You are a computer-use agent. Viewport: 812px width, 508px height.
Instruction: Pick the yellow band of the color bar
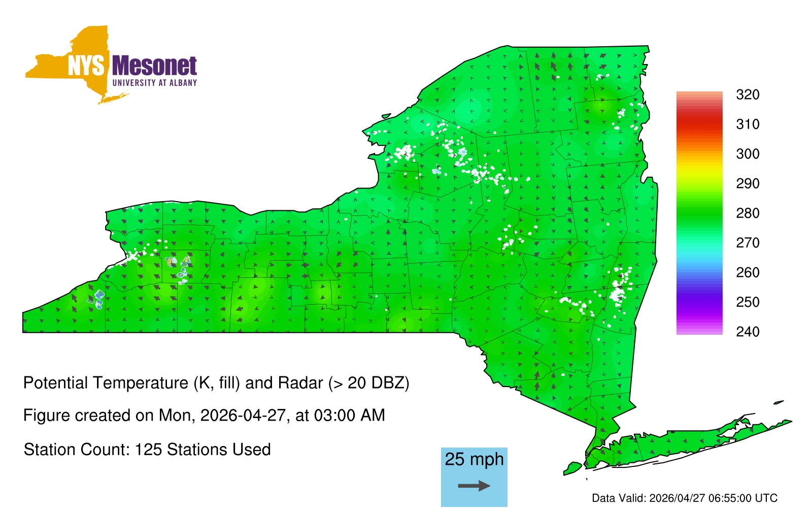tap(699, 168)
